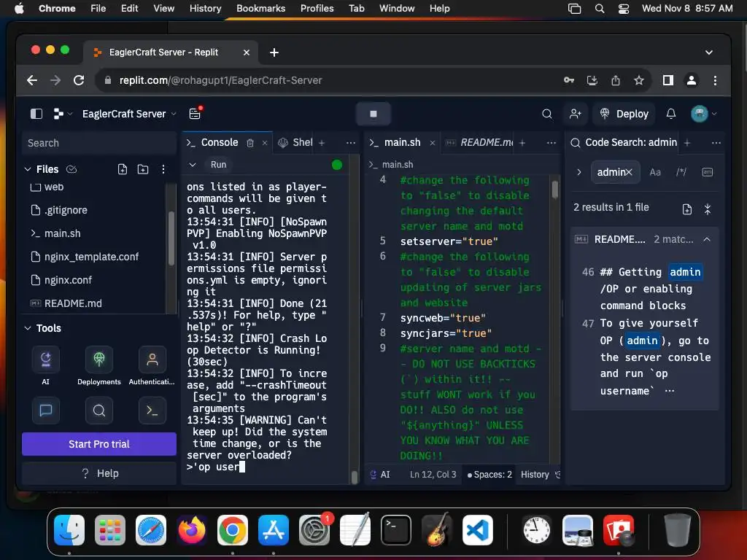Image resolution: width=747 pixels, height=560 pixels.
Task: Create a new file
Action: pyautogui.click(x=123, y=169)
